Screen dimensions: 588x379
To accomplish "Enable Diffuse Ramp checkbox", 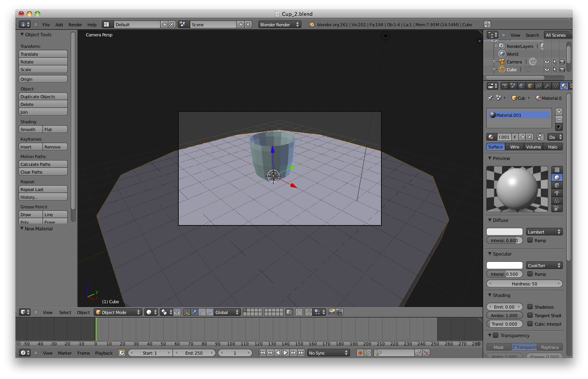I will pos(530,240).
